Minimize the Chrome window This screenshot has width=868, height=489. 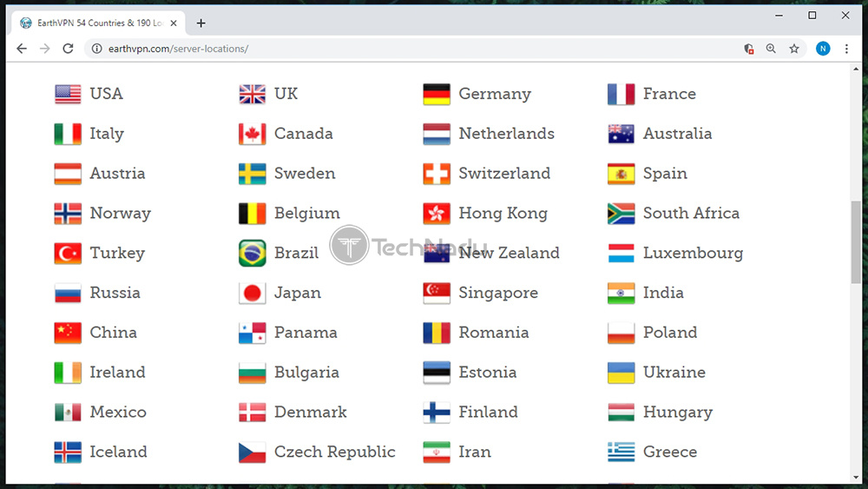(779, 16)
